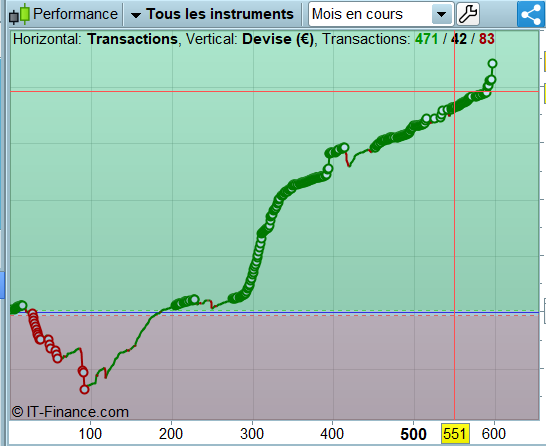This screenshot has height=446, width=546.
Task: Click the Devise (€) vertical axis label
Action: click(278, 39)
